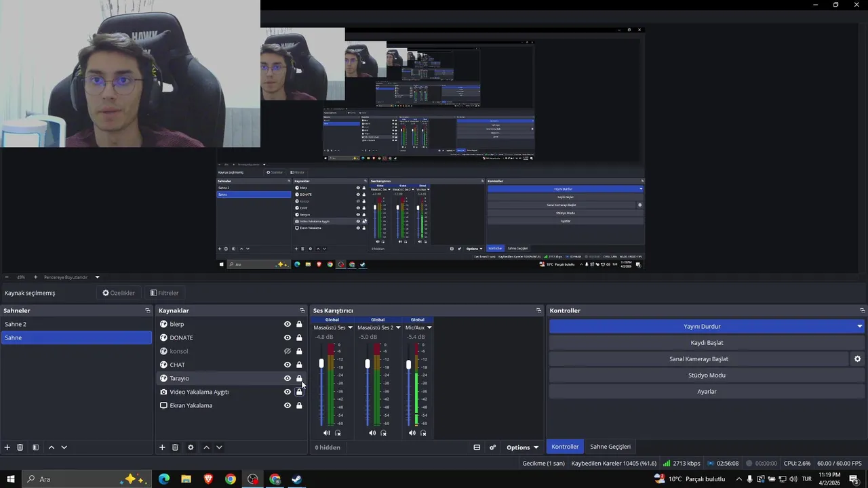Open File Explorer from the taskbar

tap(186, 479)
